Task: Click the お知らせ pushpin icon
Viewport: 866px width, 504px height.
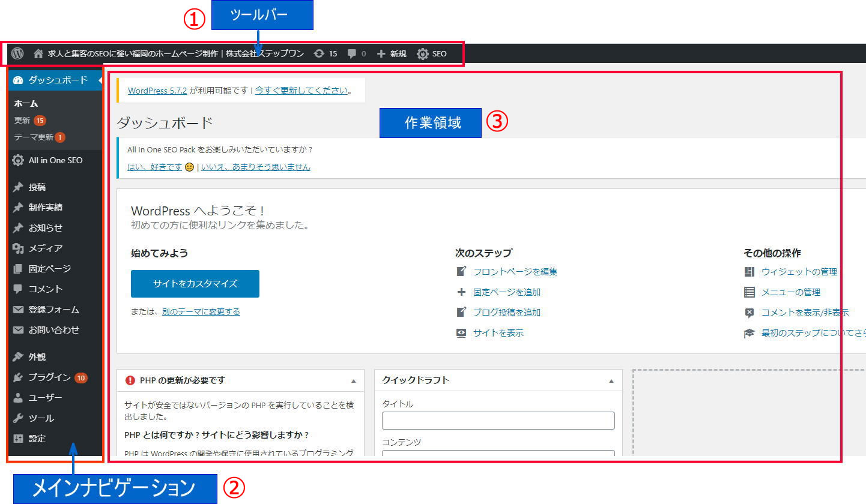Action: (18, 228)
